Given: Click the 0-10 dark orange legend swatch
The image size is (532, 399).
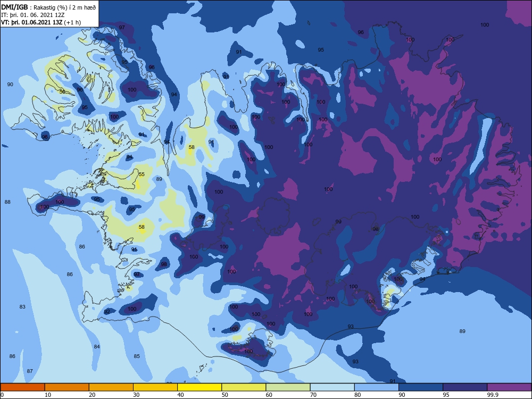Looking at the screenshot, I should click(x=22, y=387).
